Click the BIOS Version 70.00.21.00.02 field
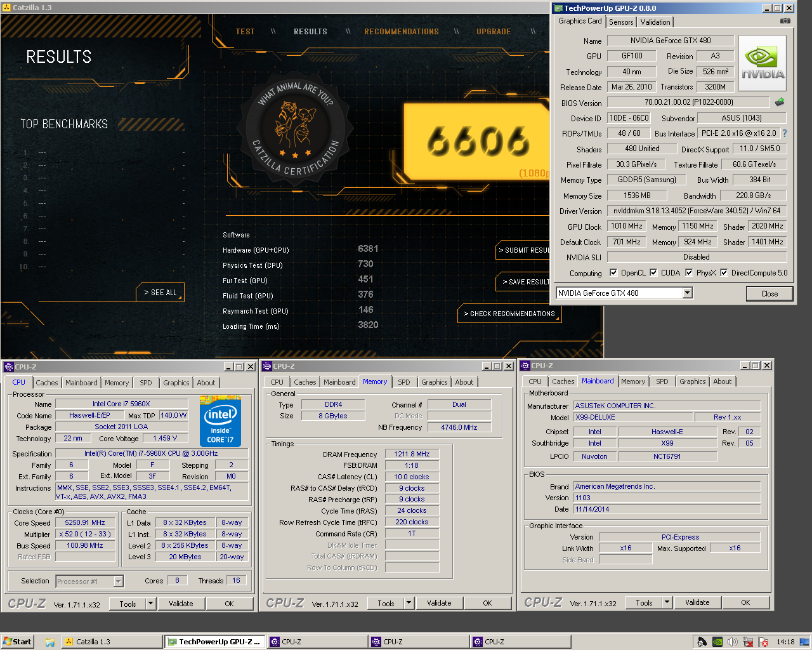Image resolution: width=812 pixels, height=650 pixels. [x=688, y=102]
